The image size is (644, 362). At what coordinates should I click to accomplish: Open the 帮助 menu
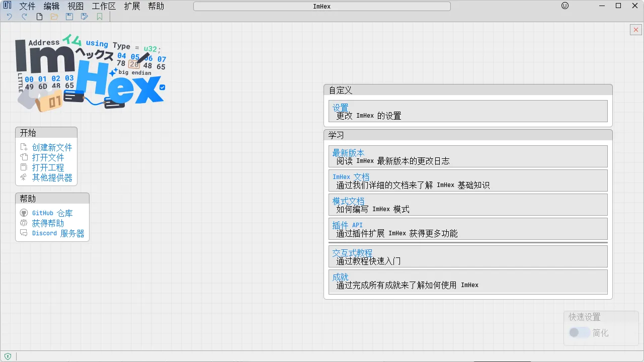tap(156, 6)
